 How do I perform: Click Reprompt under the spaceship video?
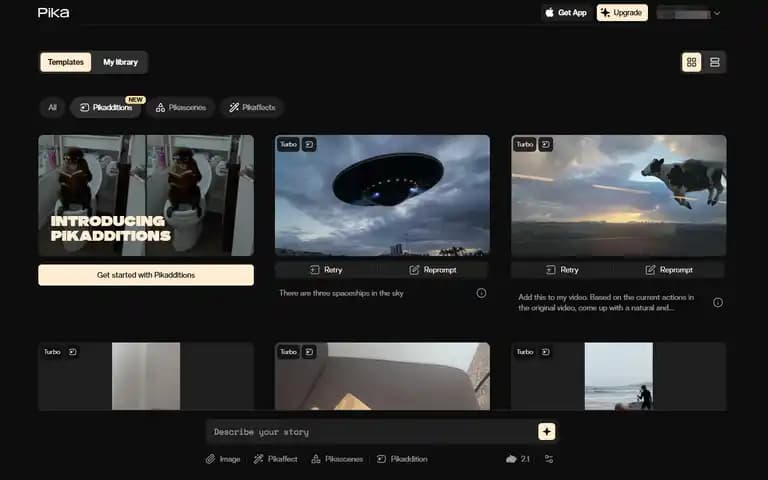[x=433, y=270]
